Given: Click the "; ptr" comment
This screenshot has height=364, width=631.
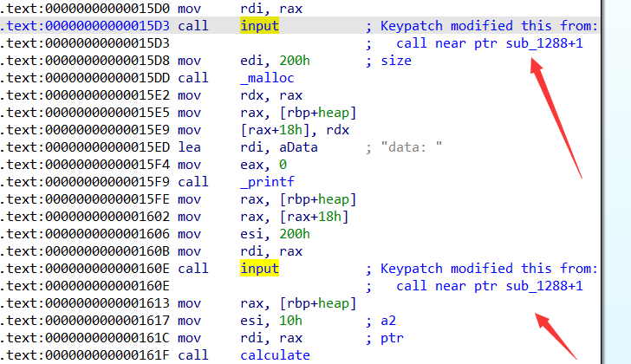Looking at the screenshot, I should click(x=383, y=338).
